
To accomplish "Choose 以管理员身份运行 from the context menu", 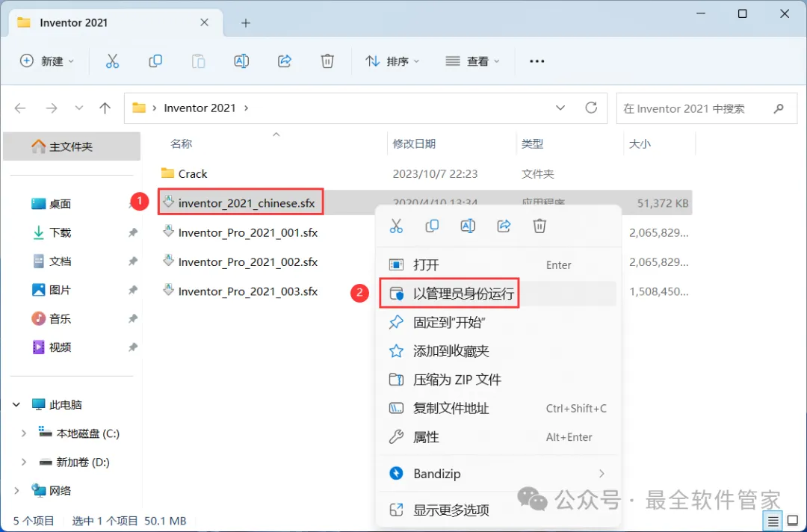I will tap(498, 294).
